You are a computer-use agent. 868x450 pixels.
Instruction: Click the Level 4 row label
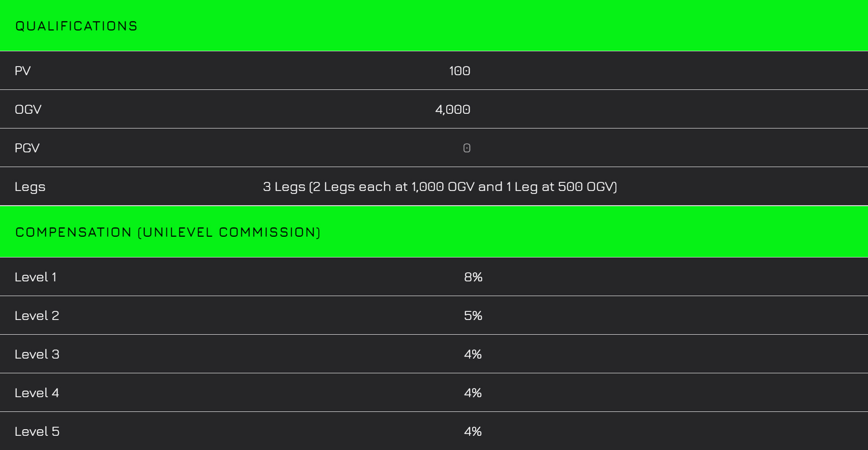(x=37, y=393)
